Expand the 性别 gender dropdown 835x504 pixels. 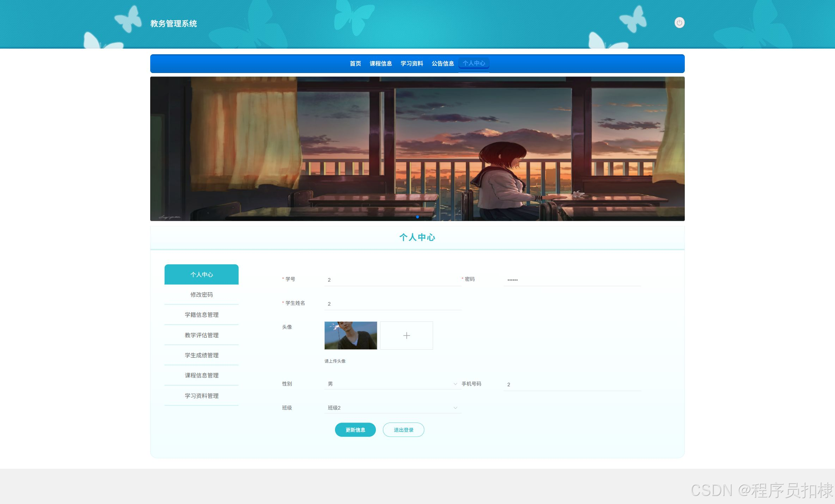(392, 384)
